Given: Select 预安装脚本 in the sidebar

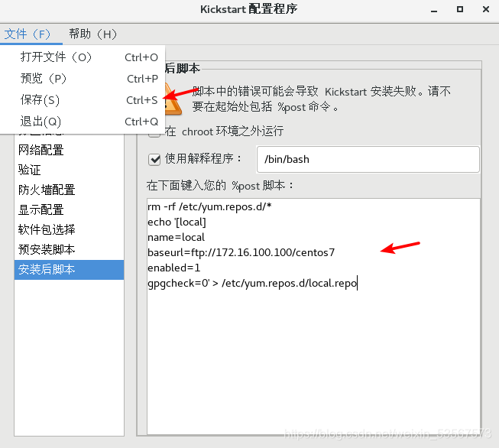Looking at the screenshot, I should click(69, 249).
